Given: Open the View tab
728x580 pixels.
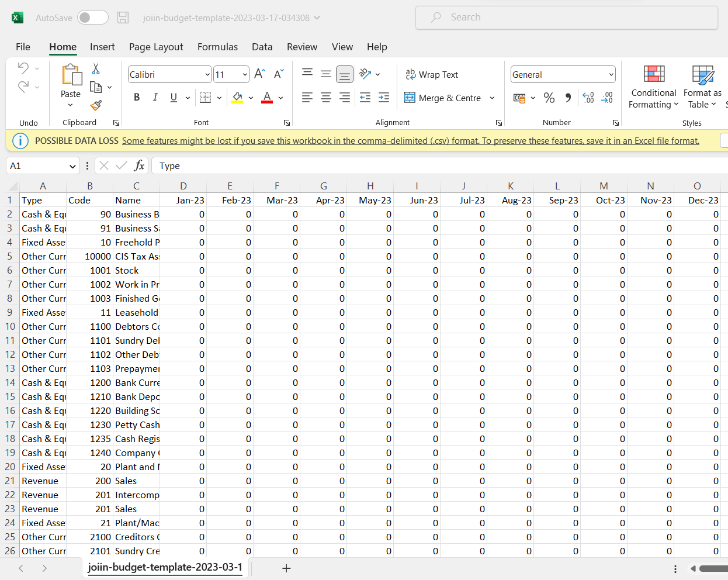Looking at the screenshot, I should 342,47.
